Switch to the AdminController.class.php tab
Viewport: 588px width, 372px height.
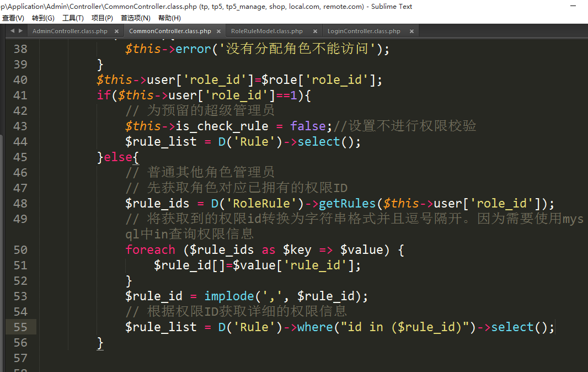pyautogui.click(x=70, y=31)
